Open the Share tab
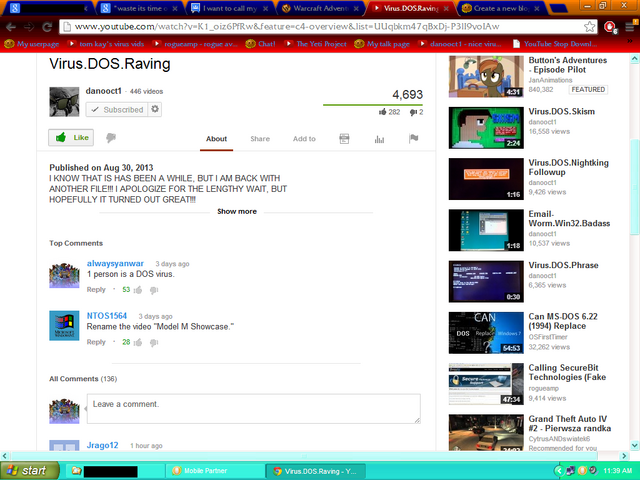This screenshot has height=480, width=640. pyautogui.click(x=260, y=139)
